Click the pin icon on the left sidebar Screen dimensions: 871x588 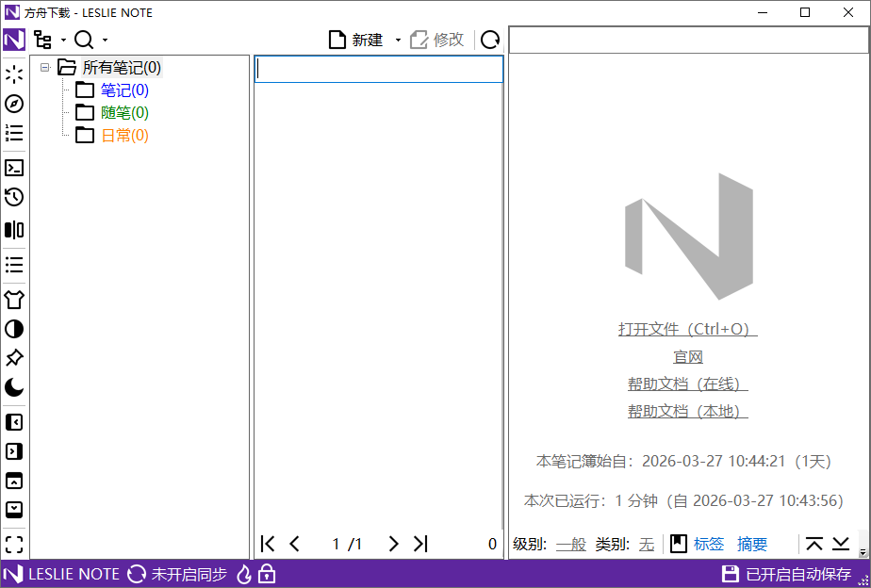coord(13,358)
